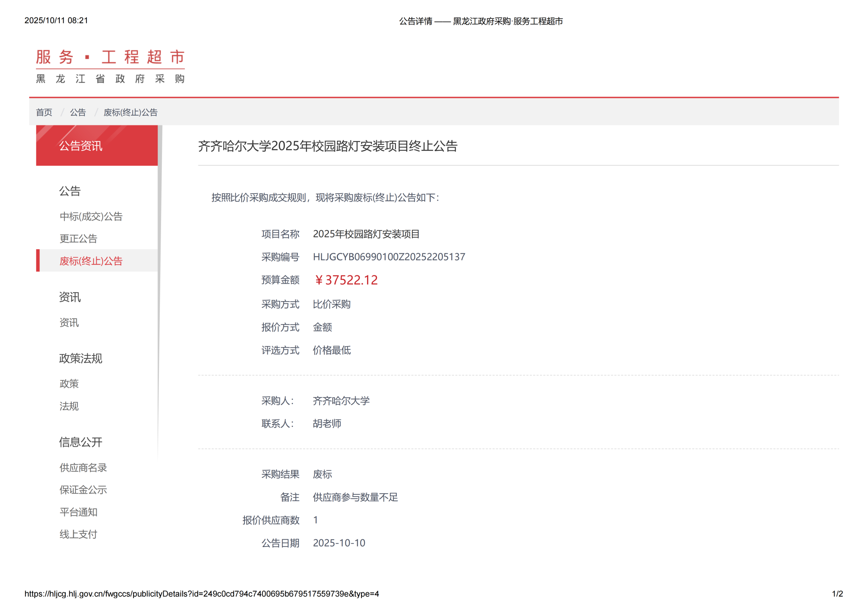Image resolution: width=868 pixels, height=613 pixels.
Task: Open 资讯 sub-item in sidebar
Action: [69, 323]
